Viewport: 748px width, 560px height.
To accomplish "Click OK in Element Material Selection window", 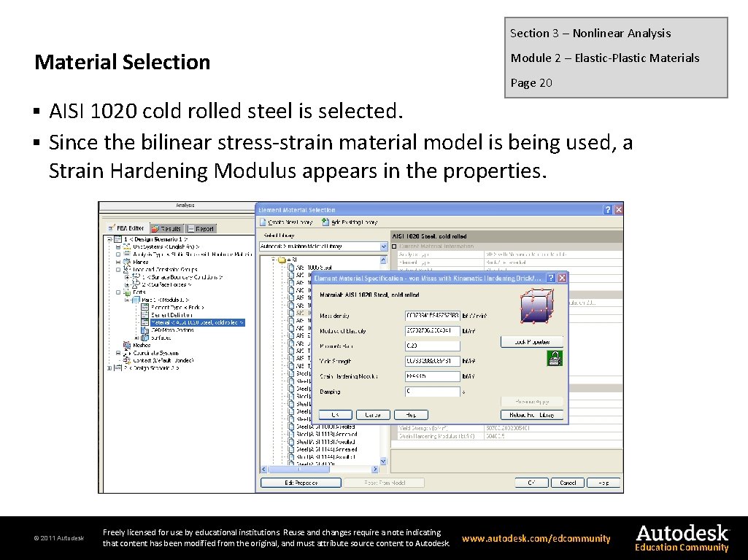I will click(532, 483).
